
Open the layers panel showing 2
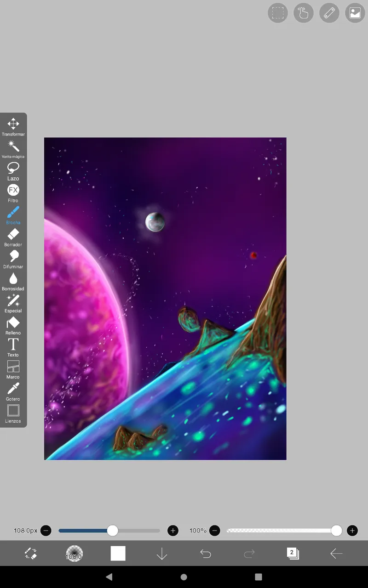pos(293,553)
